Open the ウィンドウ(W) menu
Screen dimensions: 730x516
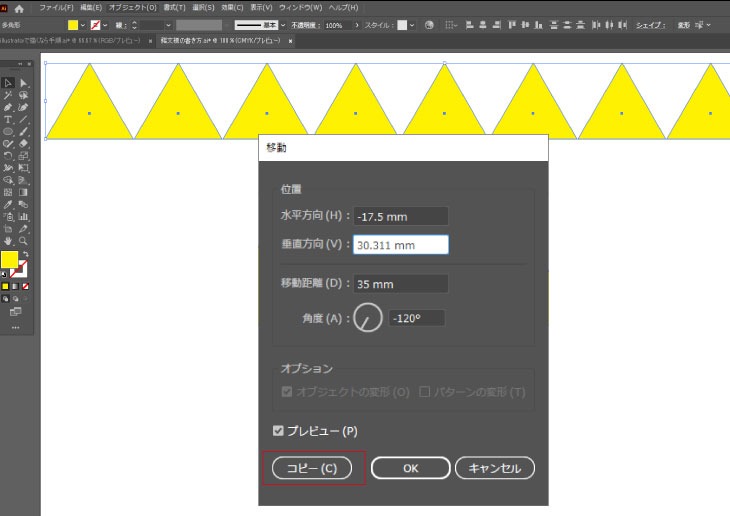[x=300, y=7]
